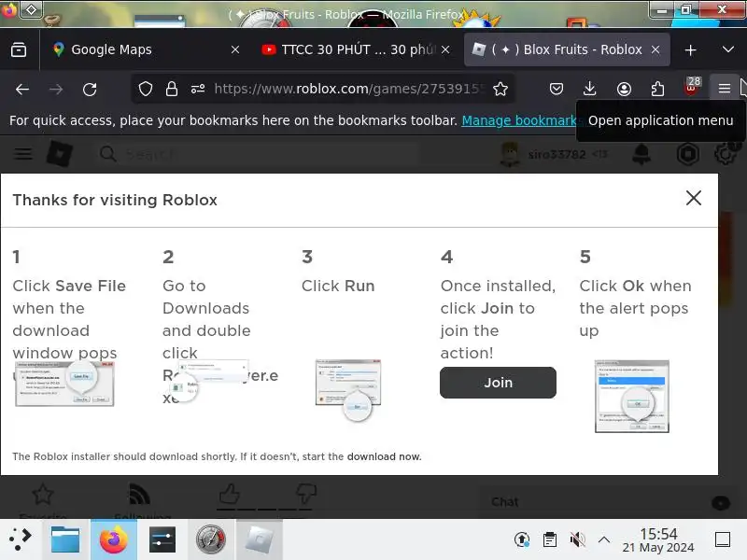Screen dimensions: 747x560
Task: Open Roblox notifications bell
Action: pyautogui.click(x=641, y=154)
